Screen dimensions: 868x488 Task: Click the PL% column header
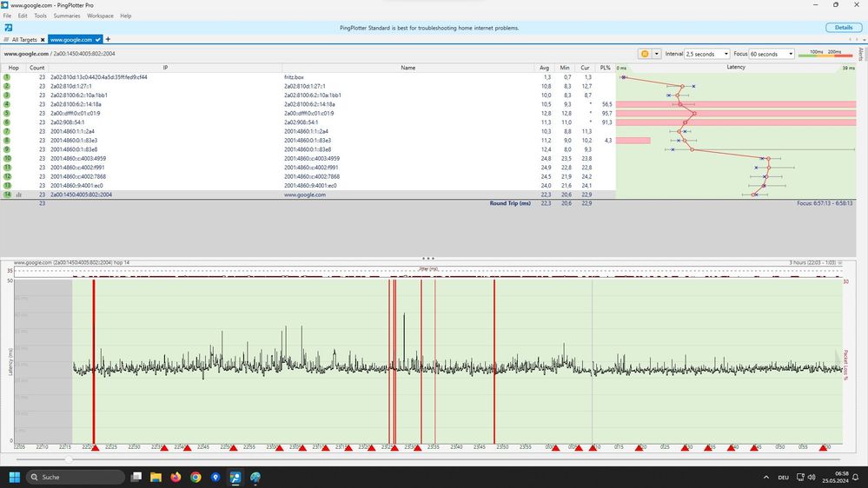(605, 67)
